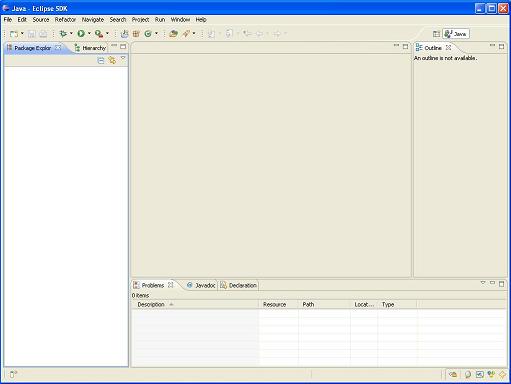
Task: Click the Search flashlight toolbar icon
Action: (186, 34)
